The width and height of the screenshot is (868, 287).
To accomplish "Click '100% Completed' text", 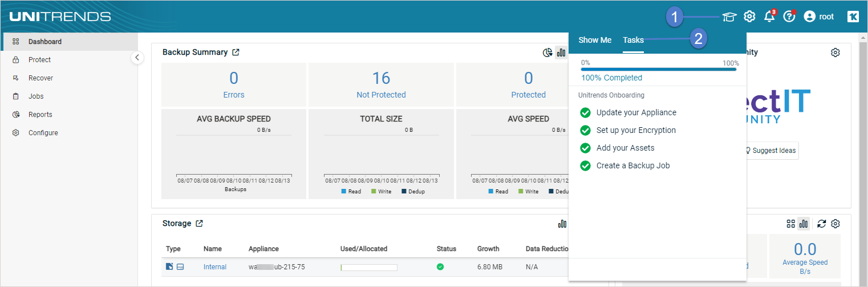I will click(x=611, y=78).
